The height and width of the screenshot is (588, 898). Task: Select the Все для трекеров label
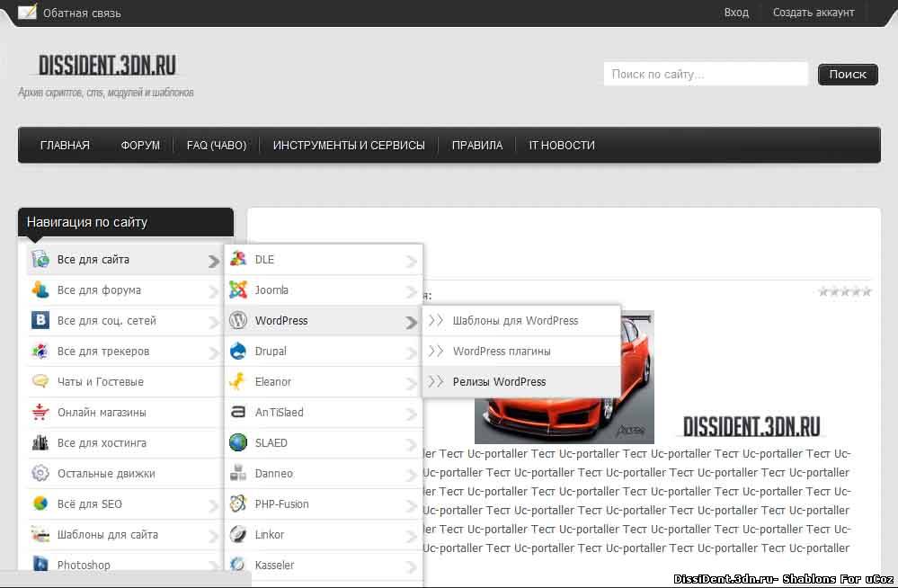103,351
